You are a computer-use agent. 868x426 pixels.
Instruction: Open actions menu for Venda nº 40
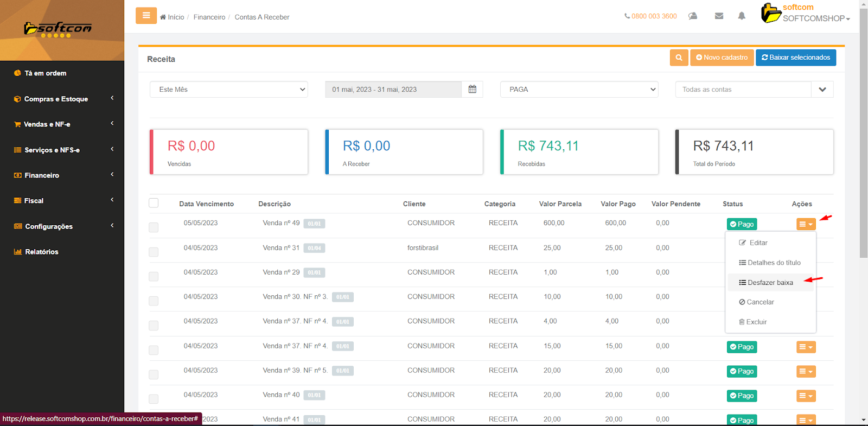pos(806,396)
